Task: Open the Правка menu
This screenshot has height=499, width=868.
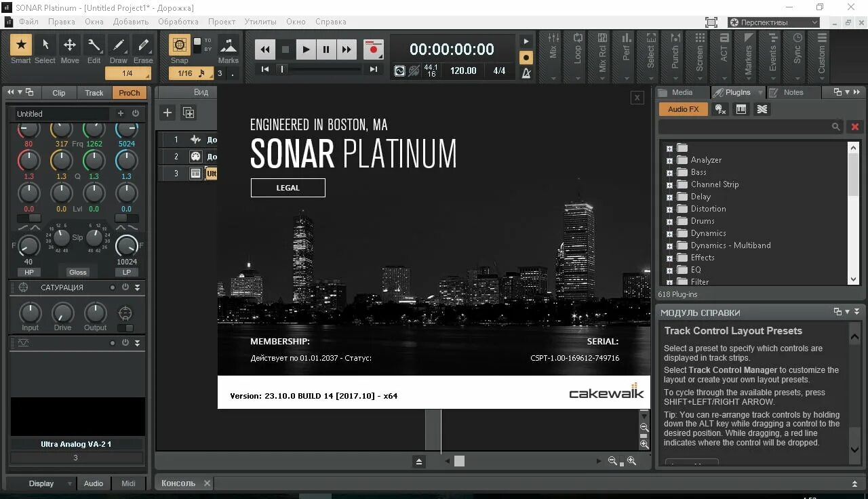Action: (62, 22)
